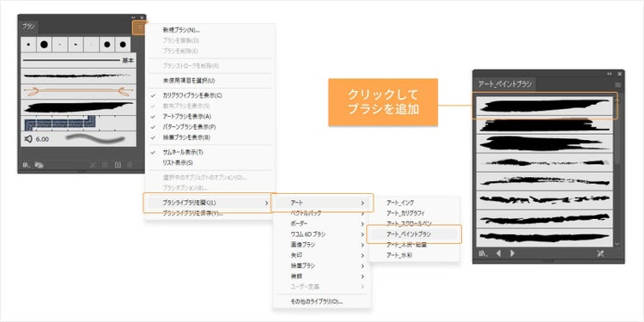Viewport: 644px width, 322px height.
Task: Select the fourth small dot calligraphic brush
Action: tap(76, 45)
